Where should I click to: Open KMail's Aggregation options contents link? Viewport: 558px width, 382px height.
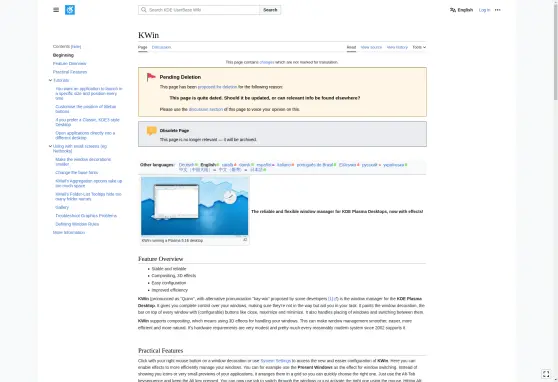89,183
